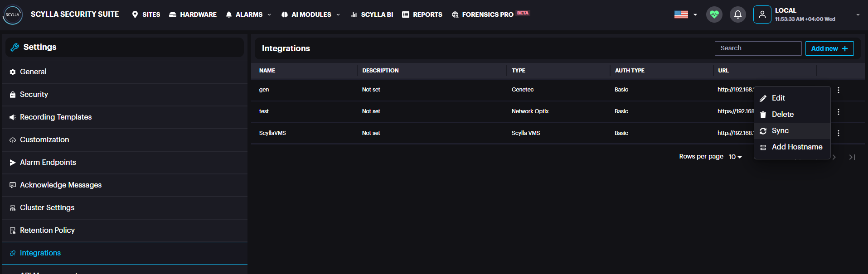Screen dimensions: 868x274
Task: Click the Add new button
Action: 829,48
